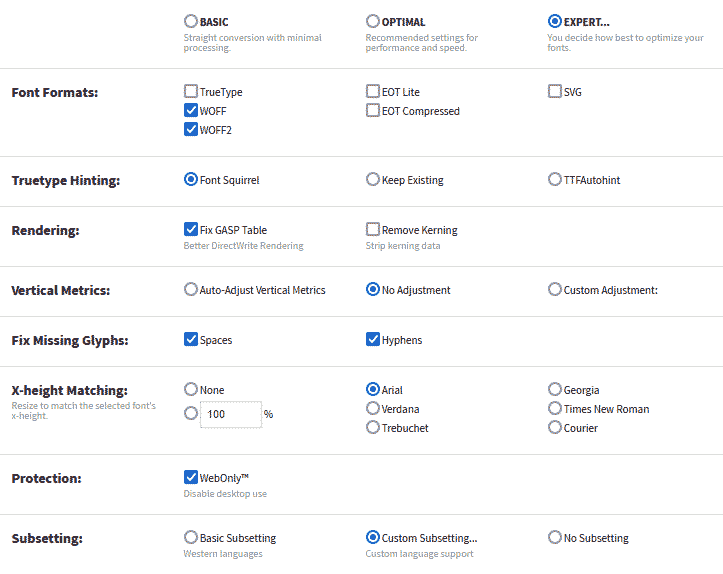Disable WebOnly protection

(x=191, y=478)
